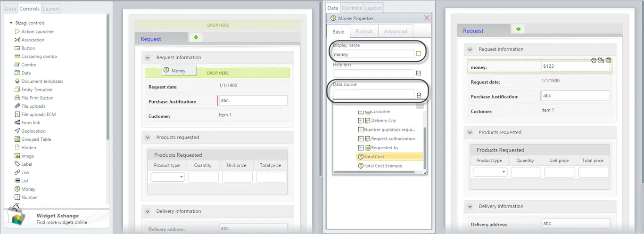Screen dimensions: 644x234
Task: Add a new tab beside Request in left form
Action: [x=196, y=37]
